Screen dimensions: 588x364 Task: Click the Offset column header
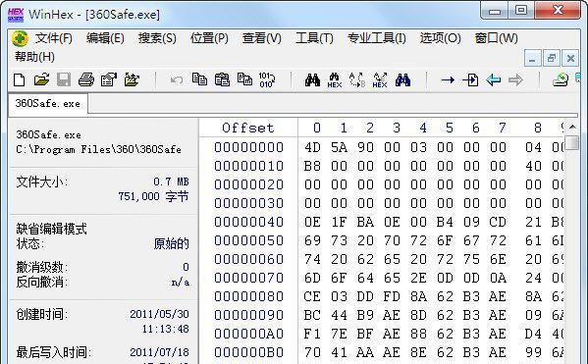248,128
